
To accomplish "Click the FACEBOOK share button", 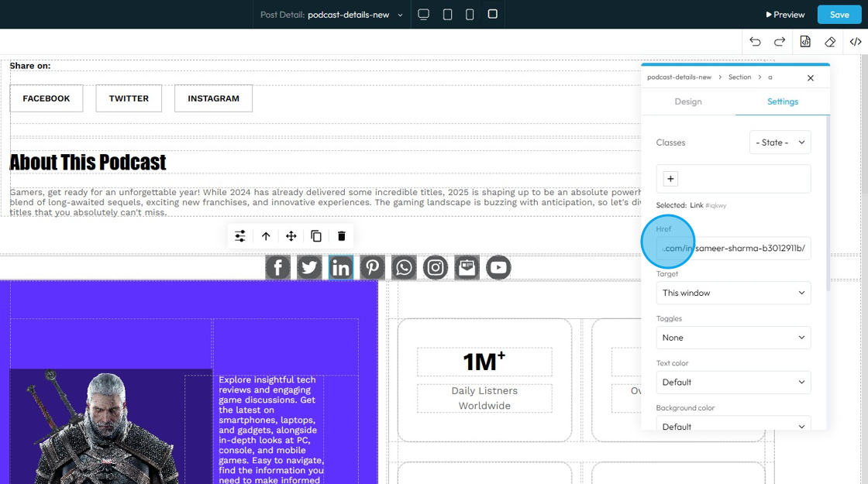I will [46, 98].
